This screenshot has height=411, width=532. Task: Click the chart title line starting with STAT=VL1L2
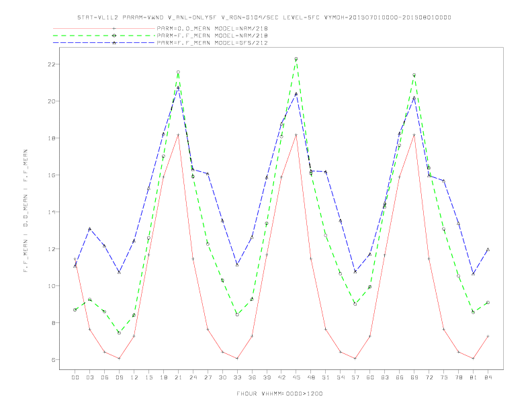tap(264, 17)
